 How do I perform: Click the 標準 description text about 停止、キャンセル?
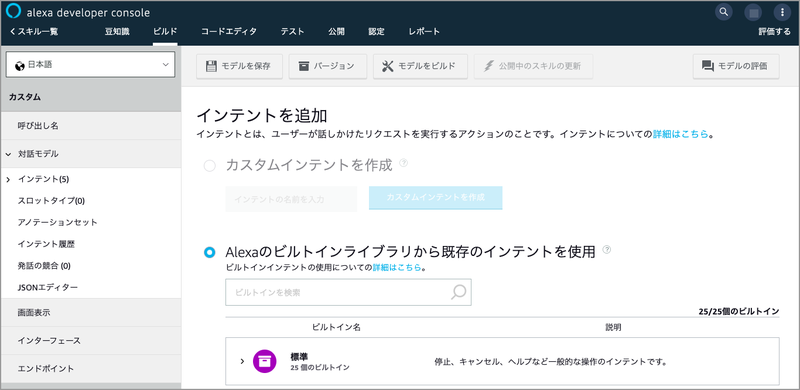pos(551,362)
